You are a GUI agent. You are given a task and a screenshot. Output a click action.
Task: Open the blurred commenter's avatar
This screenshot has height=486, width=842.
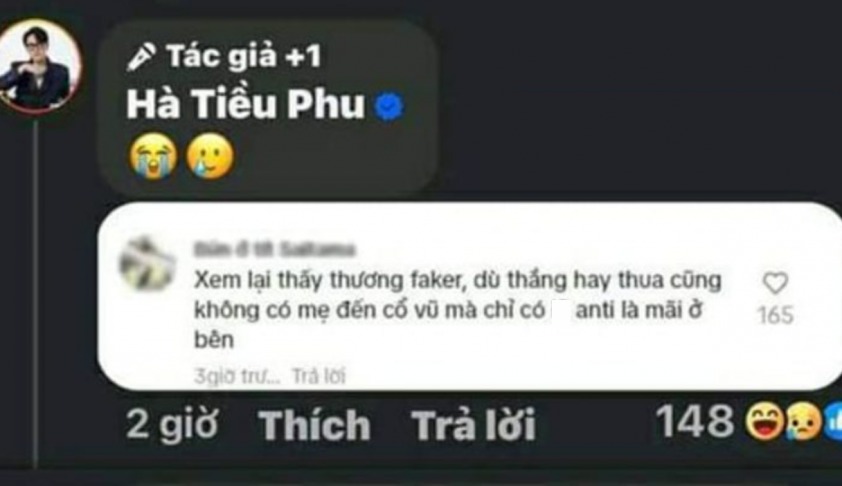147,263
